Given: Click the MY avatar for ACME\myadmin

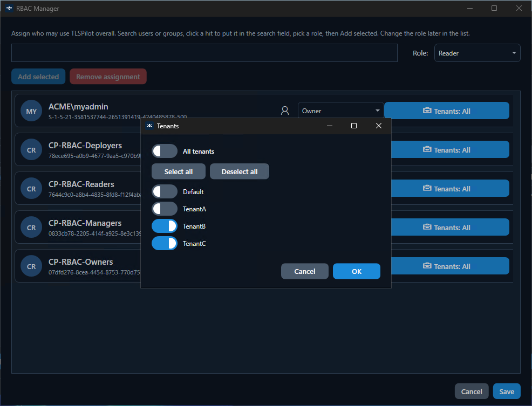Looking at the screenshot, I should [31, 111].
